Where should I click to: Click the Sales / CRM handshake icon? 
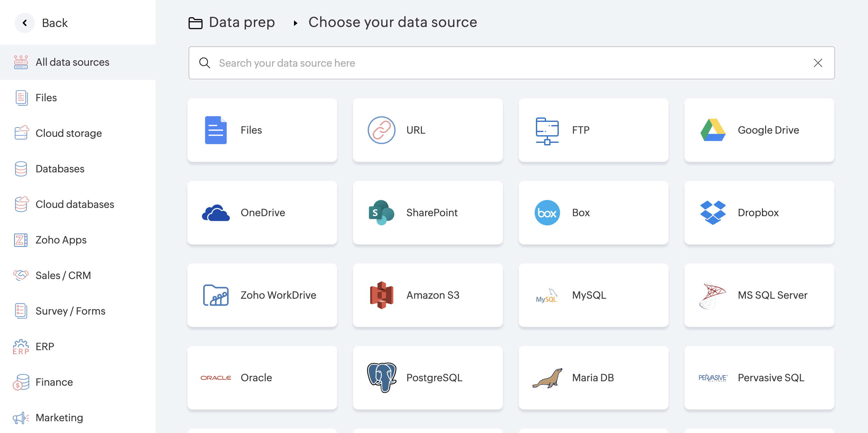pos(21,275)
